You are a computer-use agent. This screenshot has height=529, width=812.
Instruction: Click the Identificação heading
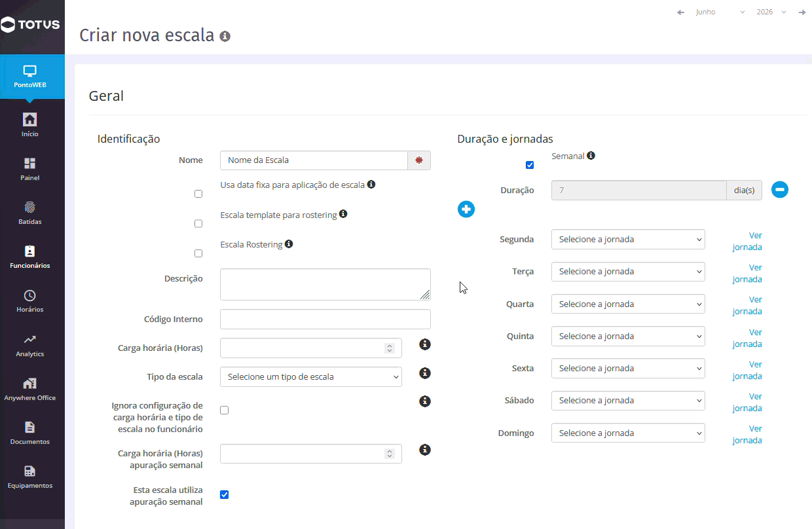pos(129,139)
